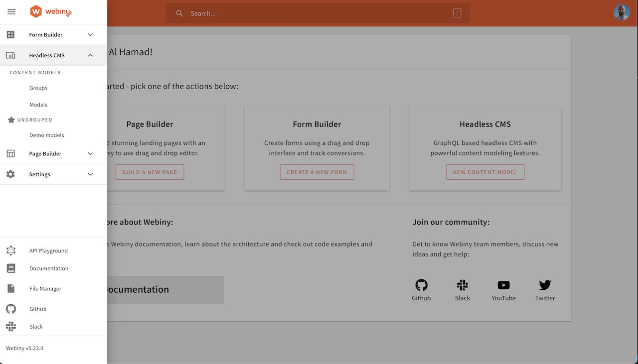
Task: Open the hamburger navigation menu
Action: click(x=11, y=11)
